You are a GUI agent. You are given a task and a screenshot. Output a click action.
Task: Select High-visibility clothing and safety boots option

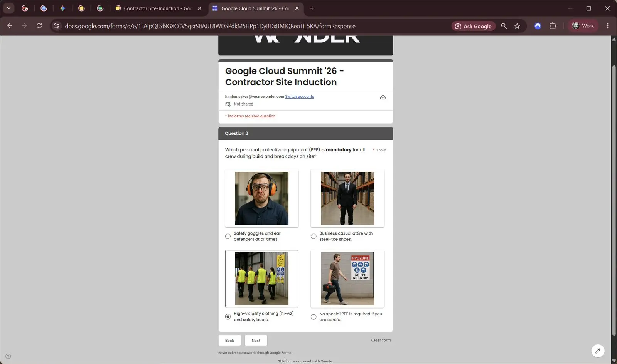click(x=228, y=317)
